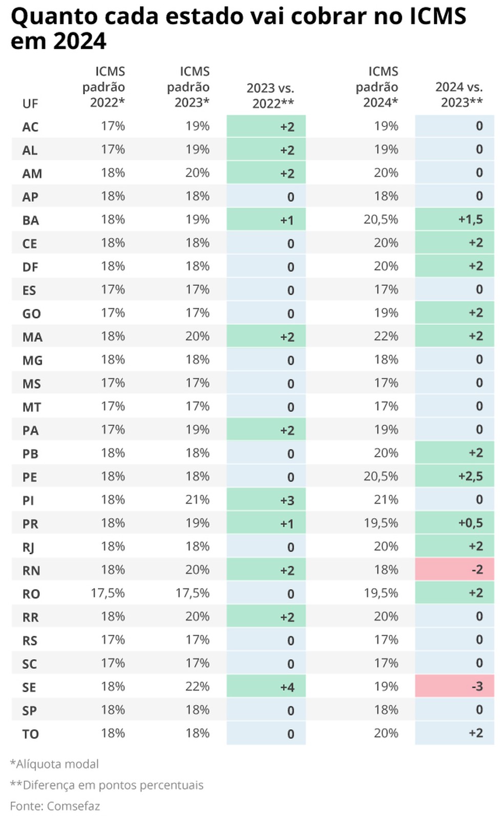This screenshot has height=822, width=504.
Task: Click the chart title about ICMS em 2024
Action: click(x=238, y=28)
